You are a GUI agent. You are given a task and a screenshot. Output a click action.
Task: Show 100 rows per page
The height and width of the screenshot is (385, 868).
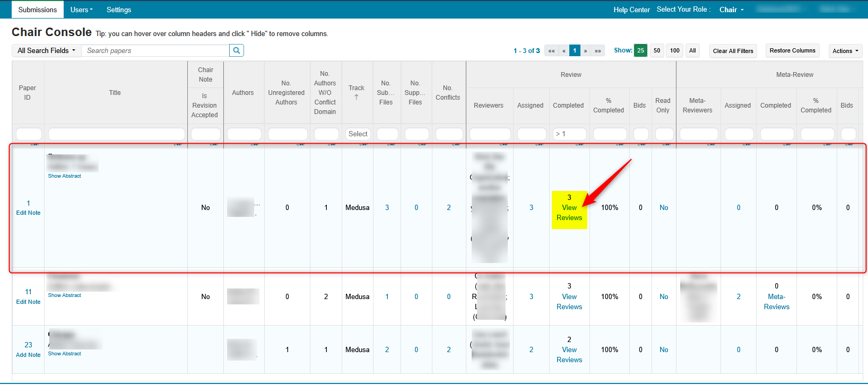pyautogui.click(x=674, y=50)
